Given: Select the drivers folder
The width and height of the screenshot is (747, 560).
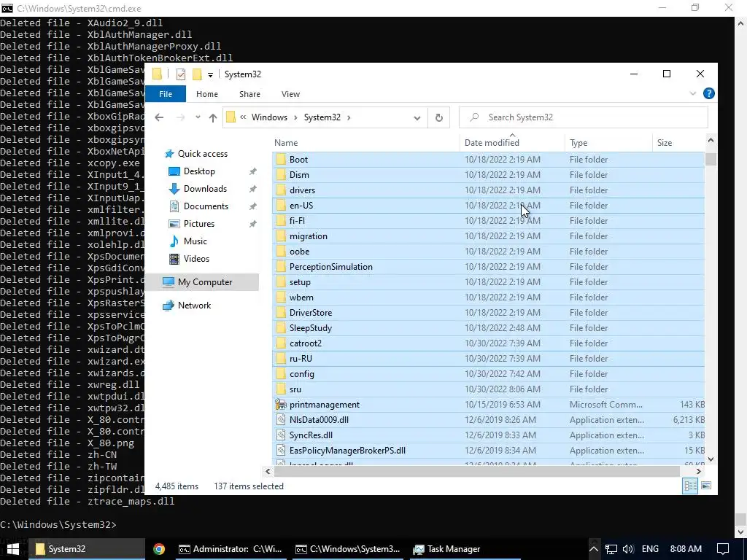Looking at the screenshot, I should (488, 190).
